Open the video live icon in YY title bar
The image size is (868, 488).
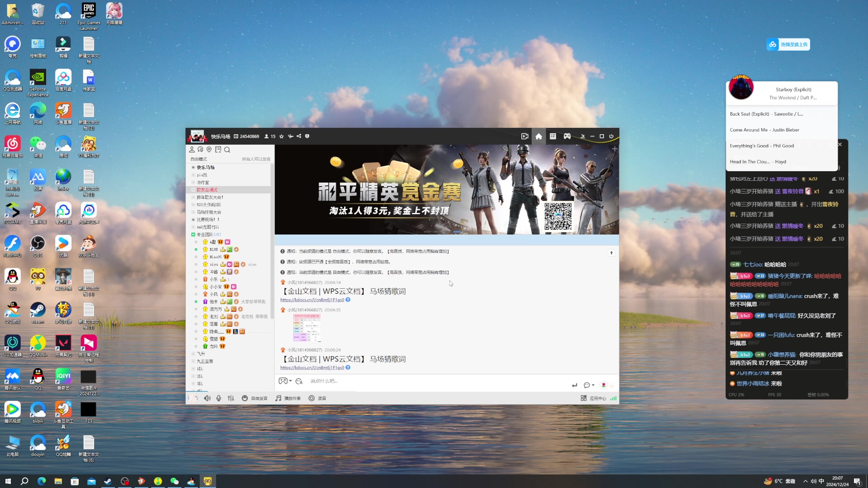point(524,136)
